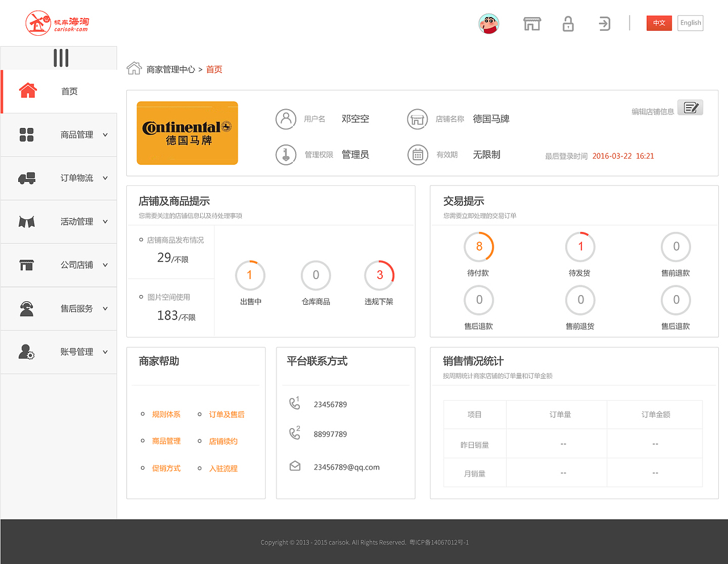The height and width of the screenshot is (564, 728).
Task: Expand the 订单物流 menu chevron
Action: [105, 179]
